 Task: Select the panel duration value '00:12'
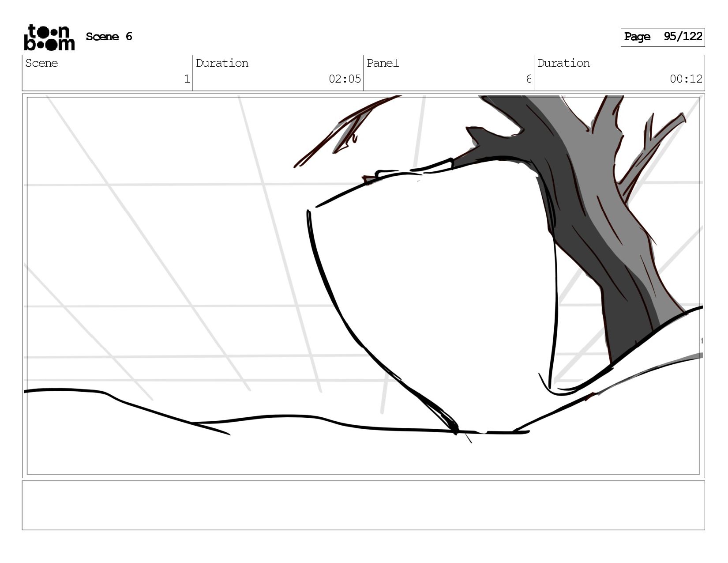(x=686, y=79)
